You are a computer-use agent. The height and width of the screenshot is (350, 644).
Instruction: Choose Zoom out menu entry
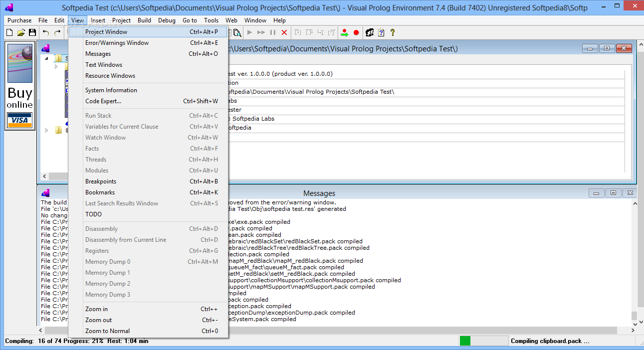[148, 320]
